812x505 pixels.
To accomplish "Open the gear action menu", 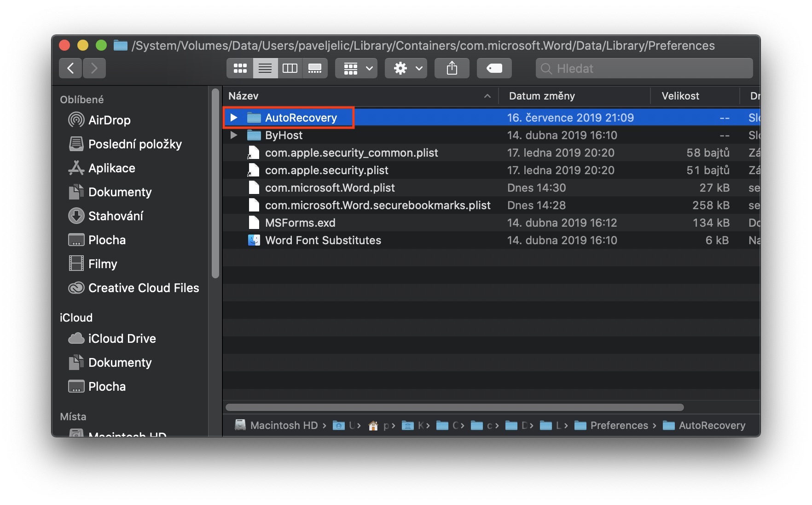I will 406,68.
